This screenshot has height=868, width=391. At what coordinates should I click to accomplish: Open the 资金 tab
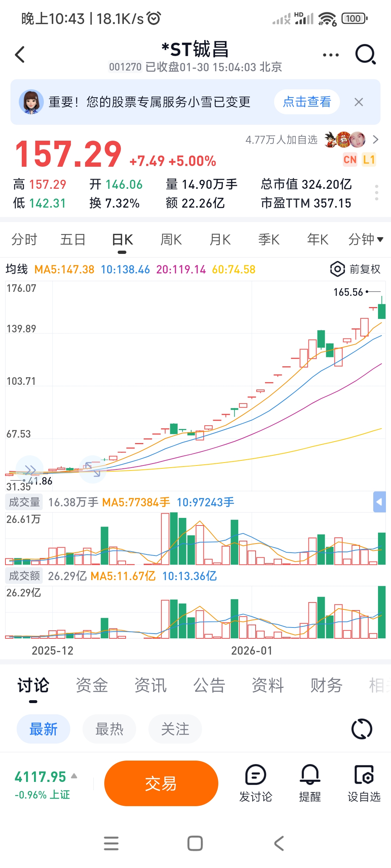click(92, 685)
